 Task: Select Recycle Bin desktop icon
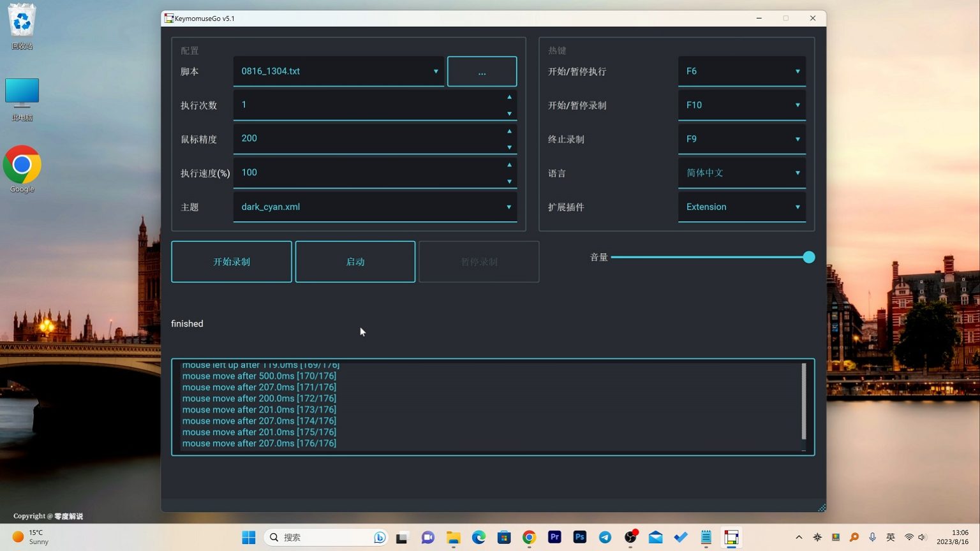(22, 27)
